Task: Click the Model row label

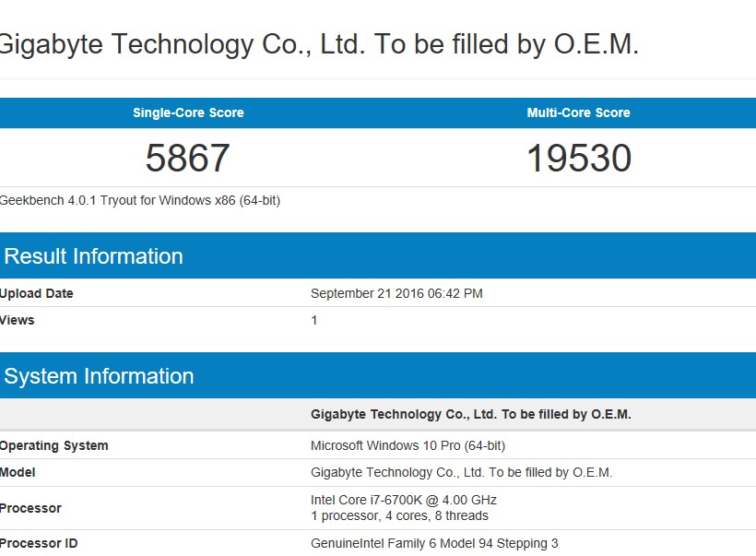Action: [x=18, y=472]
